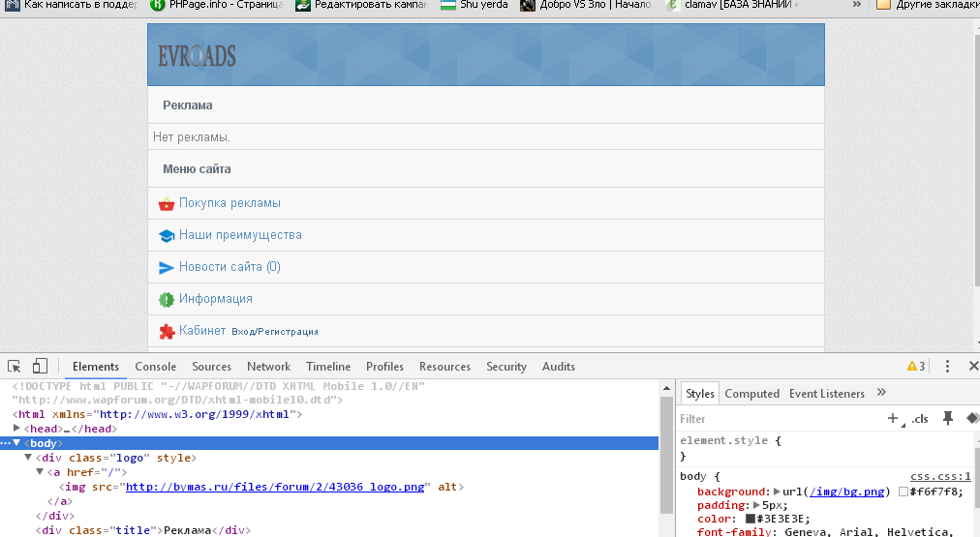Expand the head element in DOM tree
The width and height of the screenshot is (980, 537).
click(x=16, y=429)
